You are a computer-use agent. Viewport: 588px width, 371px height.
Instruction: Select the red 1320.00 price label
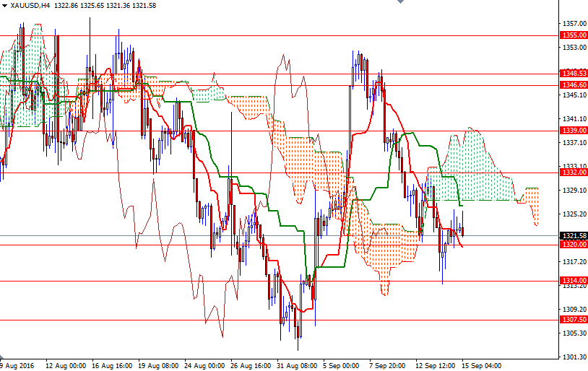tap(574, 245)
